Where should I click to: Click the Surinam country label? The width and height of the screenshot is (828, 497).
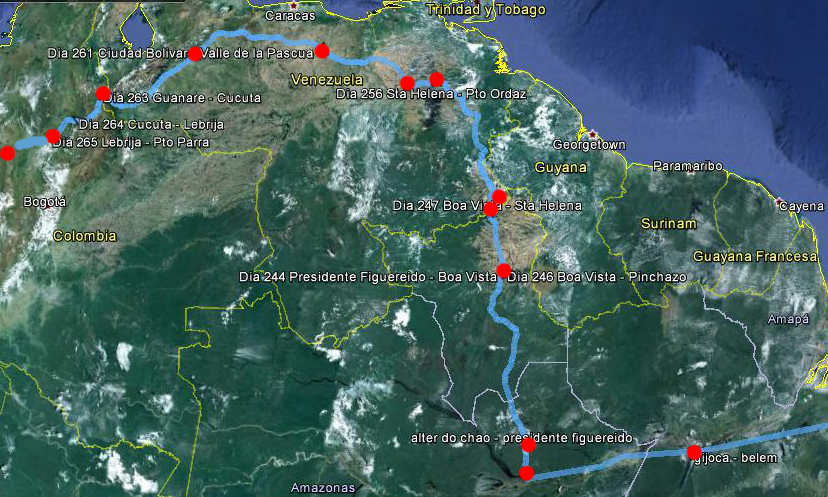pyautogui.click(x=668, y=223)
